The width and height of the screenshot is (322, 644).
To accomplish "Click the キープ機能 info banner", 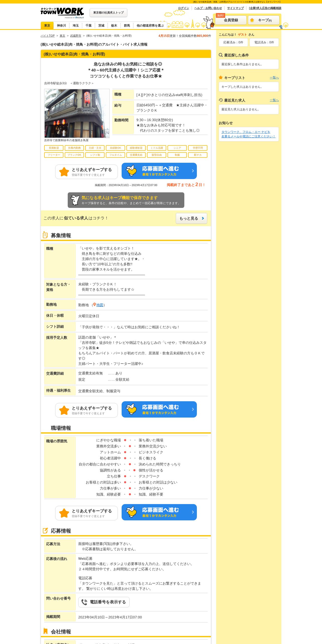I will [x=126, y=200].
